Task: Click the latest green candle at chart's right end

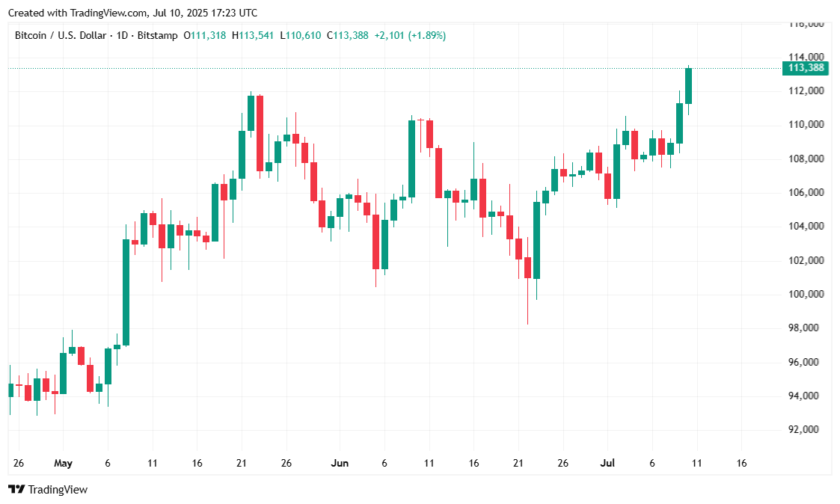Action: click(x=688, y=86)
